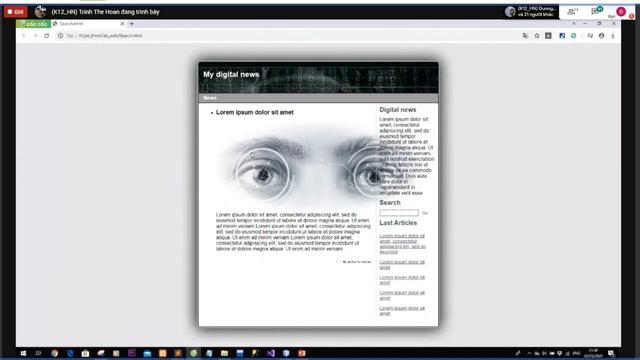Launch Google Chrome from the taskbar
Screen dimensions: 640x360
pyautogui.click(x=54, y=353)
